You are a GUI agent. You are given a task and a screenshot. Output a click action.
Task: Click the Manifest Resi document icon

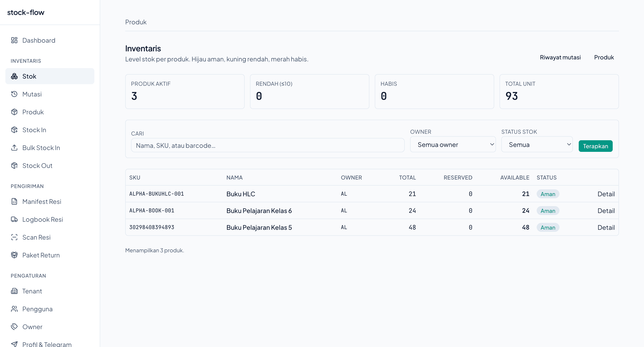click(14, 201)
